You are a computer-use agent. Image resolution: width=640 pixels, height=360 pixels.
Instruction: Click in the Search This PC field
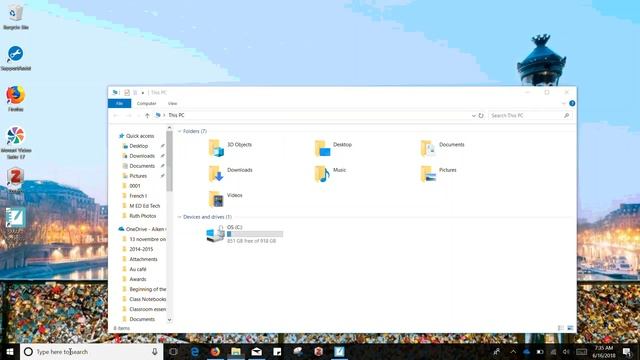pos(530,116)
